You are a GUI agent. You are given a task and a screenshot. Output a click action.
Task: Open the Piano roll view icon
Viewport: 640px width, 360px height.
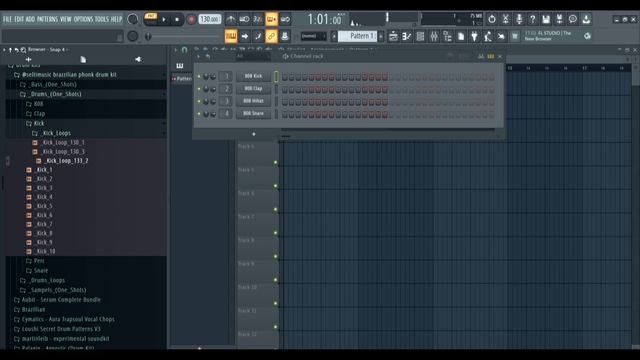[407, 36]
